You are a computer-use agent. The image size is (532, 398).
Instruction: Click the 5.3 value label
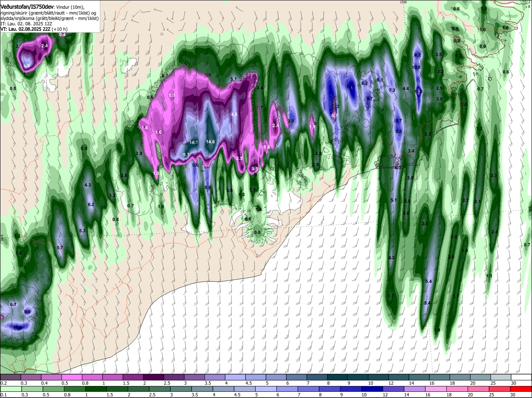pyautogui.click(x=82, y=231)
